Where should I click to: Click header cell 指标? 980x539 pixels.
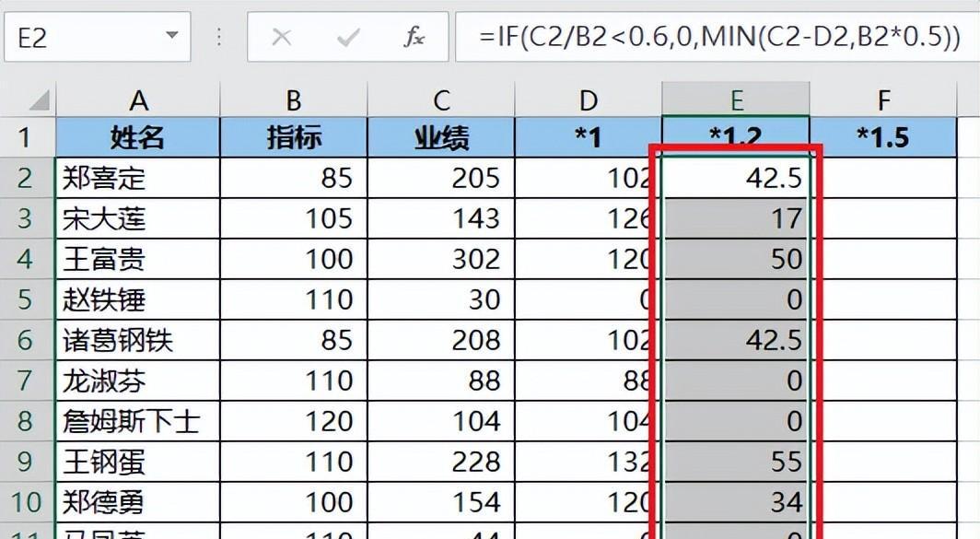click(x=294, y=137)
